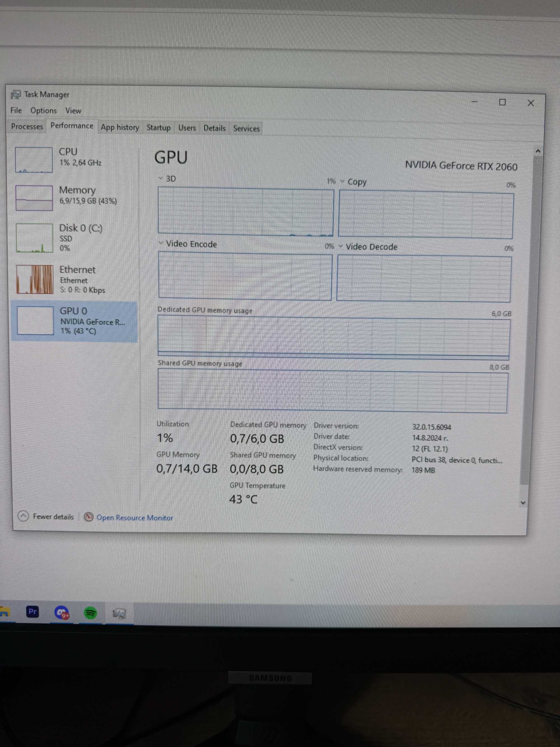Click driver date 14.8.2024 value

click(x=430, y=438)
